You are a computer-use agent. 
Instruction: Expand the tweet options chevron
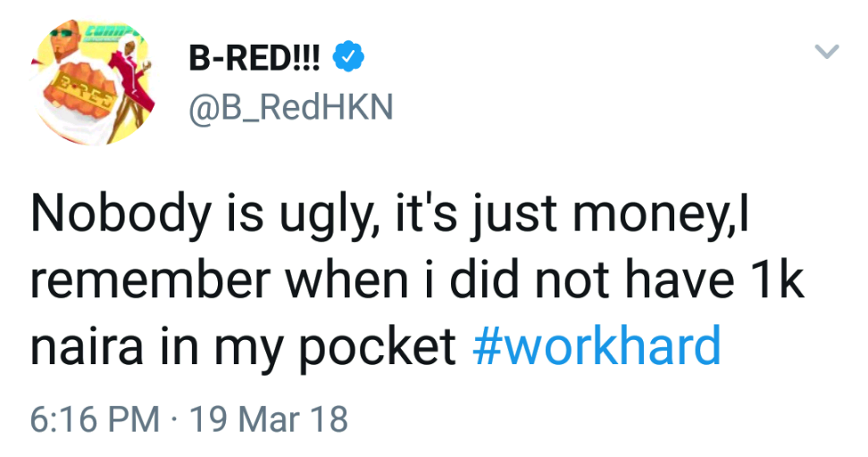tap(828, 54)
